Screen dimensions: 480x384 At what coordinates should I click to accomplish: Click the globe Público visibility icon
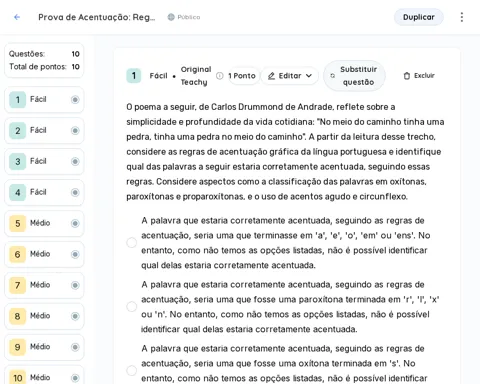171,17
